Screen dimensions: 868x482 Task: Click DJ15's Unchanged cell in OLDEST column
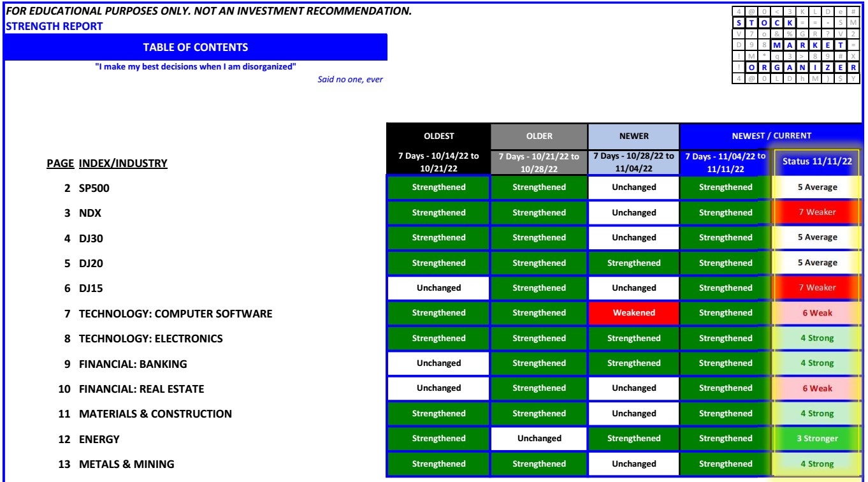tap(438, 288)
